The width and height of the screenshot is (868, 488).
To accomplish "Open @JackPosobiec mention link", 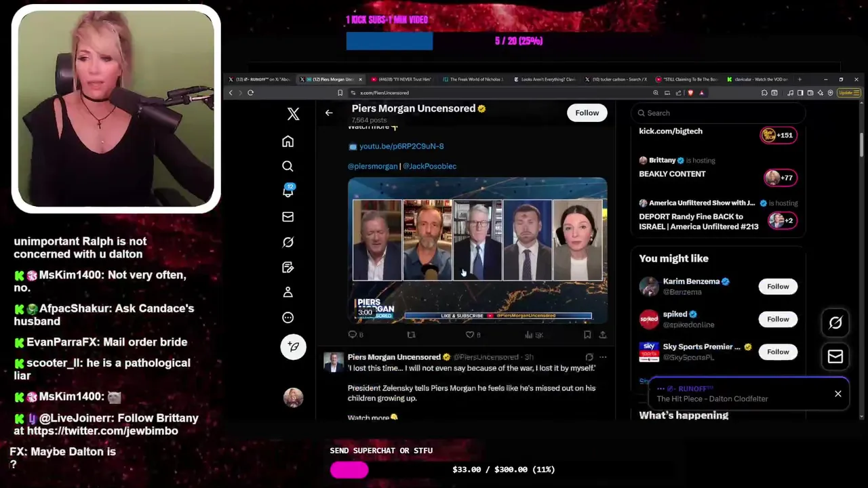I will pyautogui.click(x=429, y=166).
